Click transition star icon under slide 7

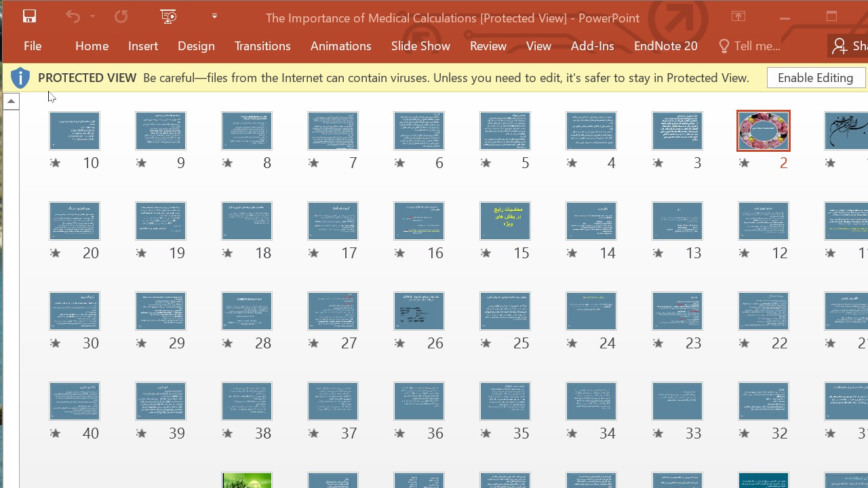point(313,163)
